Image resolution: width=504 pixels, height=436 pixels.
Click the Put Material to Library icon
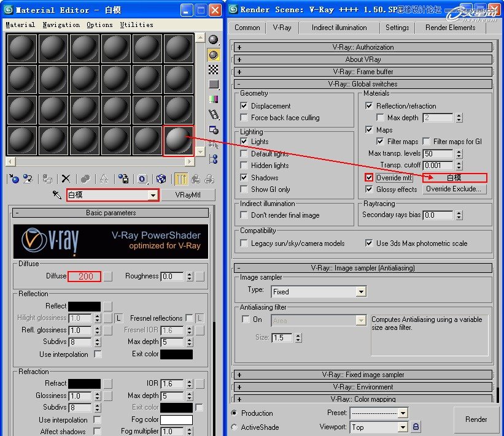124,179
